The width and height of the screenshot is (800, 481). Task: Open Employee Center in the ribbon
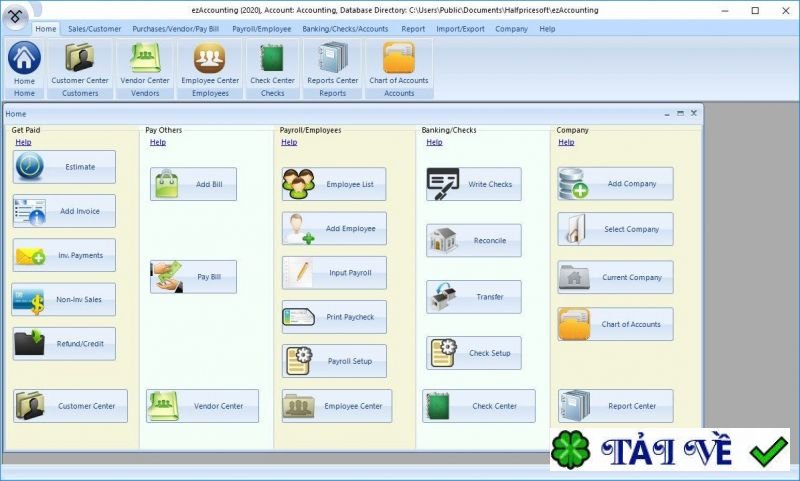click(x=210, y=64)
